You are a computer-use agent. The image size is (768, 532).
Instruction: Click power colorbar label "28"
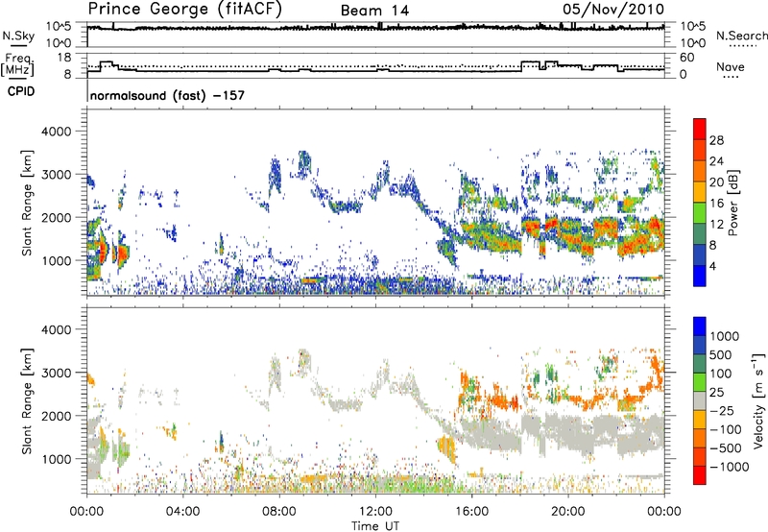click(x=716, y=140)
